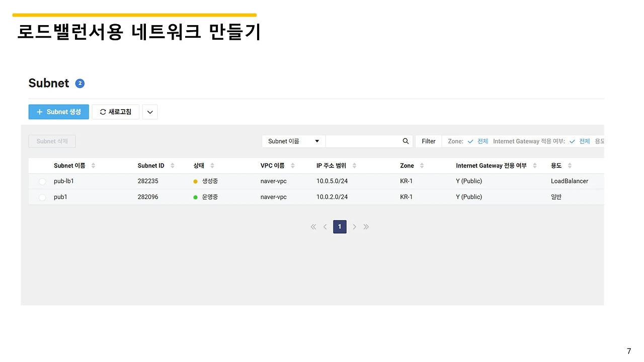
Task: Click page 1 in the pagination control
Action: [x=340, y=227]
